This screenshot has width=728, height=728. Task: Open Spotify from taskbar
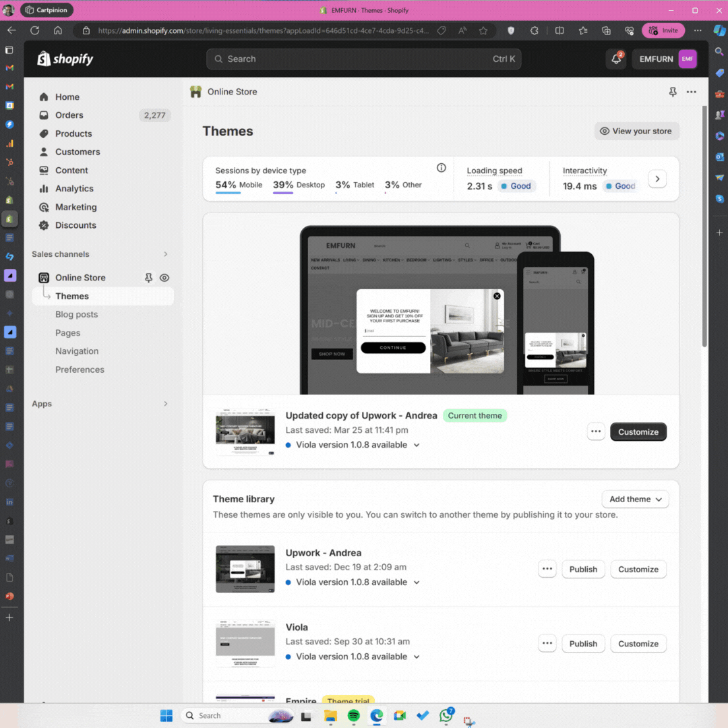point(353,715)
